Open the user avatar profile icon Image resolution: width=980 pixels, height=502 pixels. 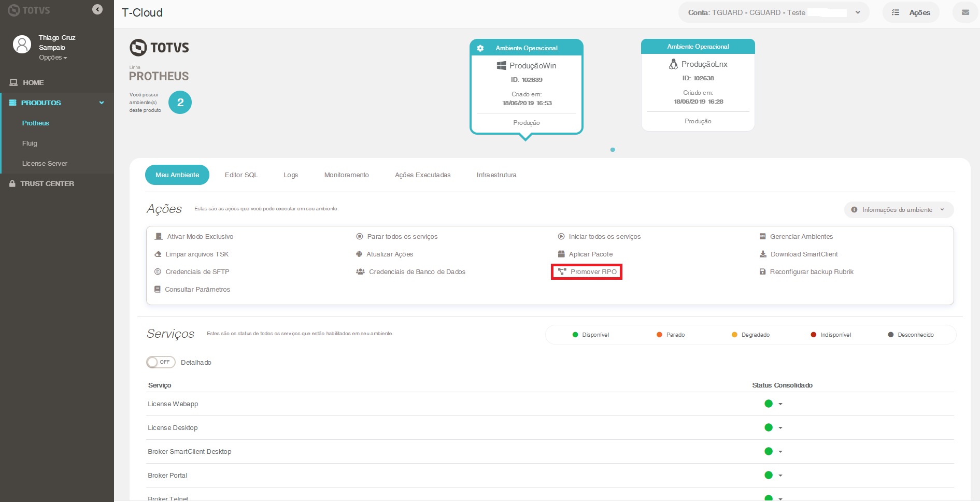coord(22,45)
